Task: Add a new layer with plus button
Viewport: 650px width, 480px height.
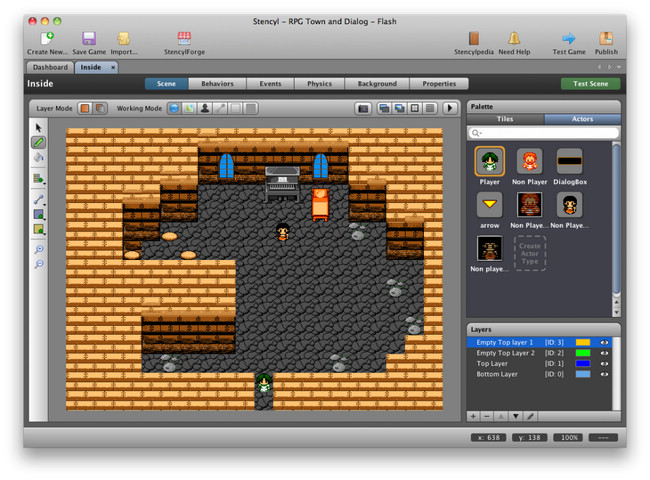Action: click(473, 416)
